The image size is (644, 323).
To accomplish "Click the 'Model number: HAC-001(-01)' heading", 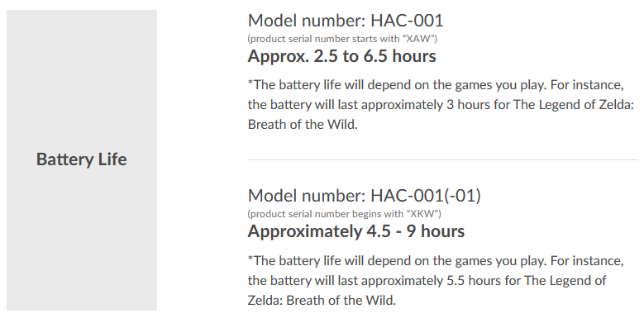I will pyautogui.click(x=365, y=196).
